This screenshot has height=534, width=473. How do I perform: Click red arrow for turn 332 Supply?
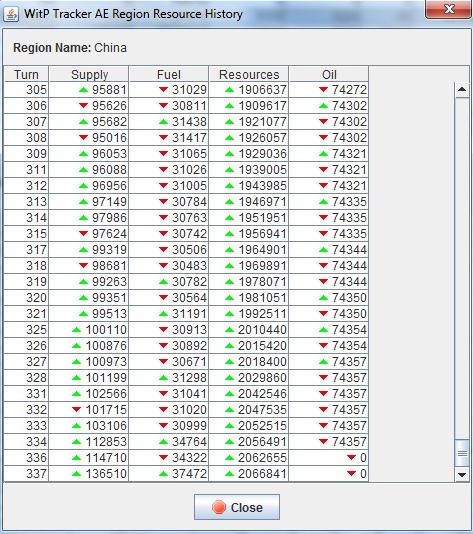77,410
